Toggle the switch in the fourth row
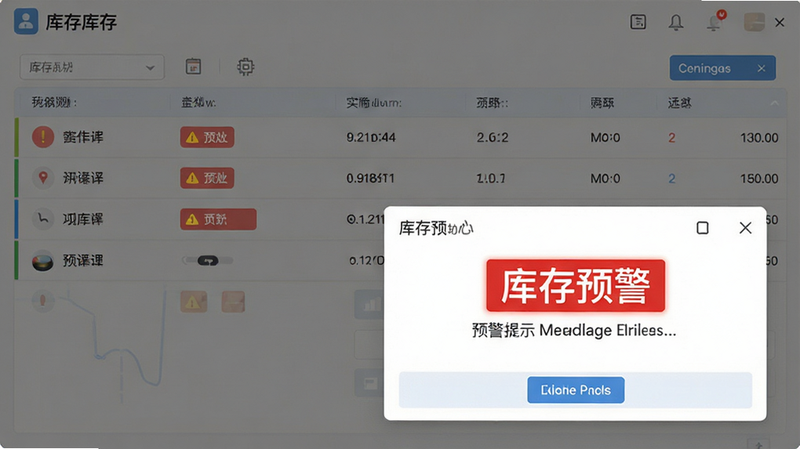800x449 pixels. point(208,261)
